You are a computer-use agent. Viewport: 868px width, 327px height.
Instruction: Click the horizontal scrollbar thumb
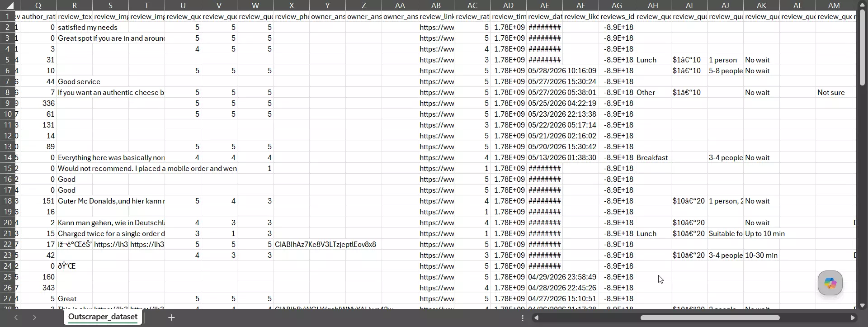coord(710,318)
